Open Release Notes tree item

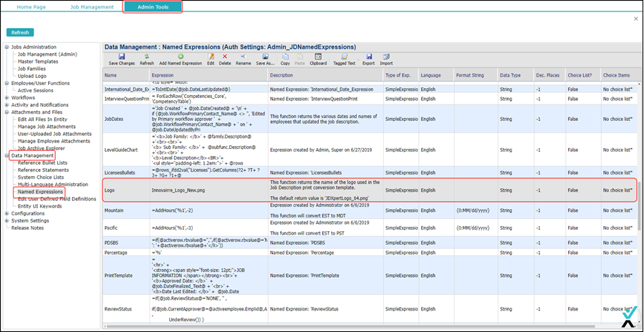pyautogui.click(x=27, y=228)
